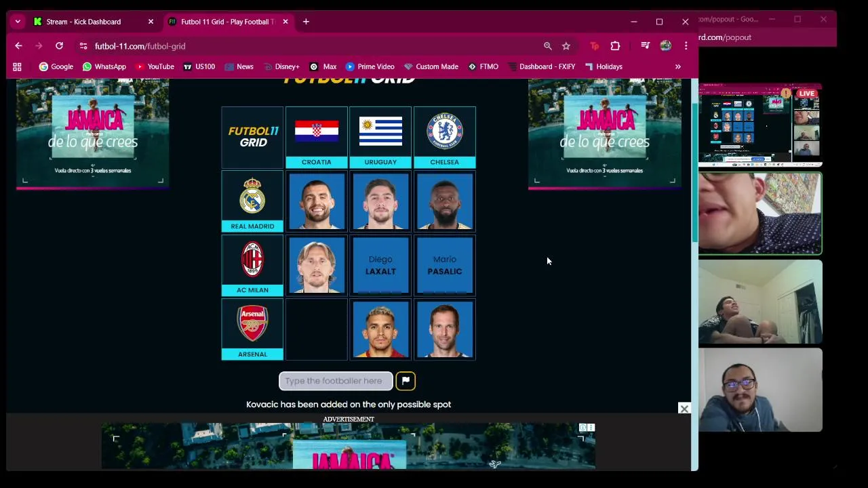This screenshot has width=868, height=488.
Task: Open the Dashboard - FXIFY bookmark
Action: point(541,66)
